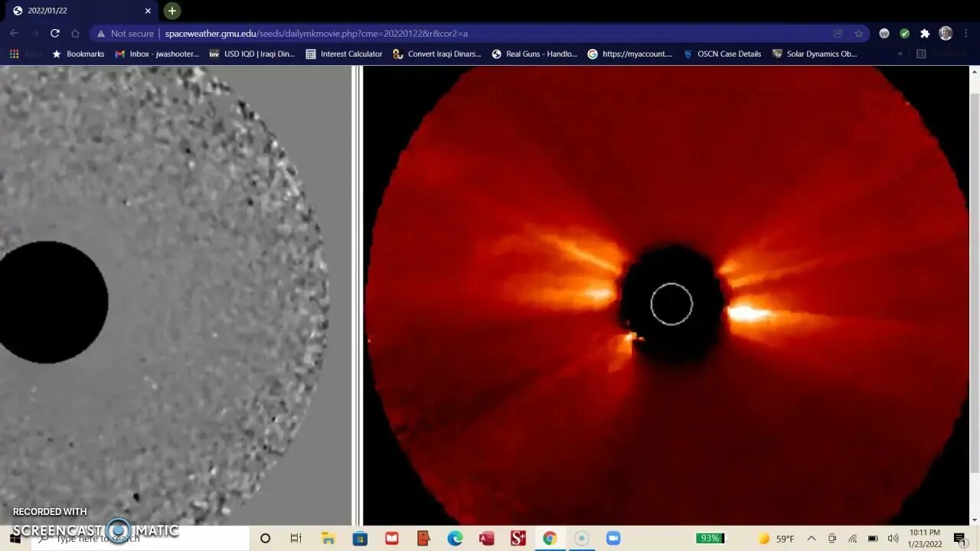Open the Real Guns bookmark
980x551 pixels.
[x=534, y=54]
